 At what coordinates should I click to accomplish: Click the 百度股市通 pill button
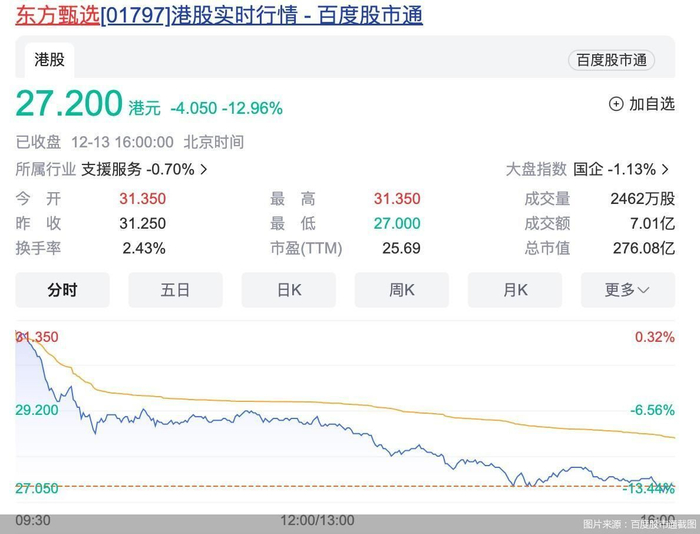pos(611,60)
